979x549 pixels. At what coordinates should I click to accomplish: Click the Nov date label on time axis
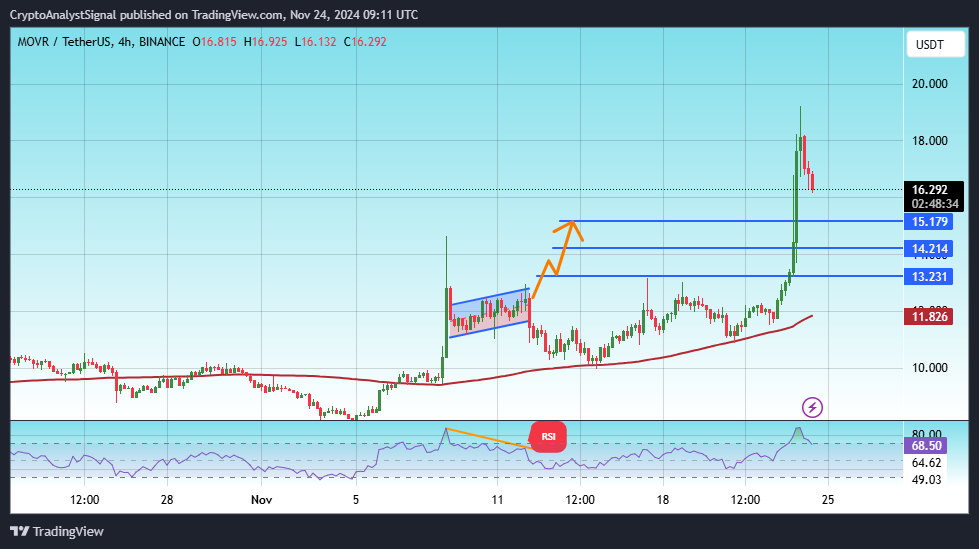tap(262, 500)
